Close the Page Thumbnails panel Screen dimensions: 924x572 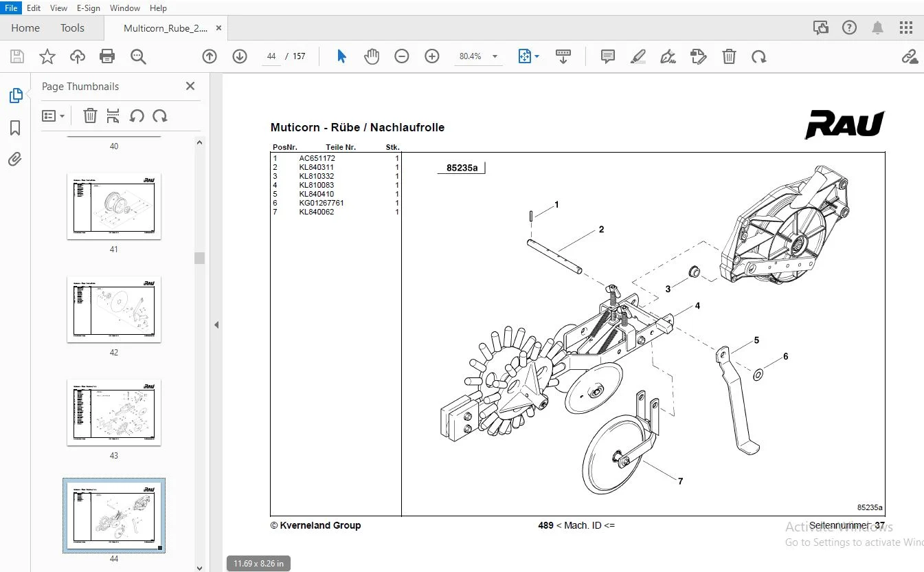click(x=190, y=86)
